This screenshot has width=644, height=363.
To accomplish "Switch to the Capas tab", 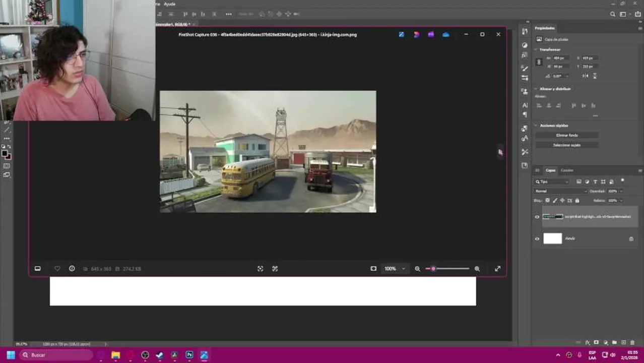I will click(x=550, y=170).
